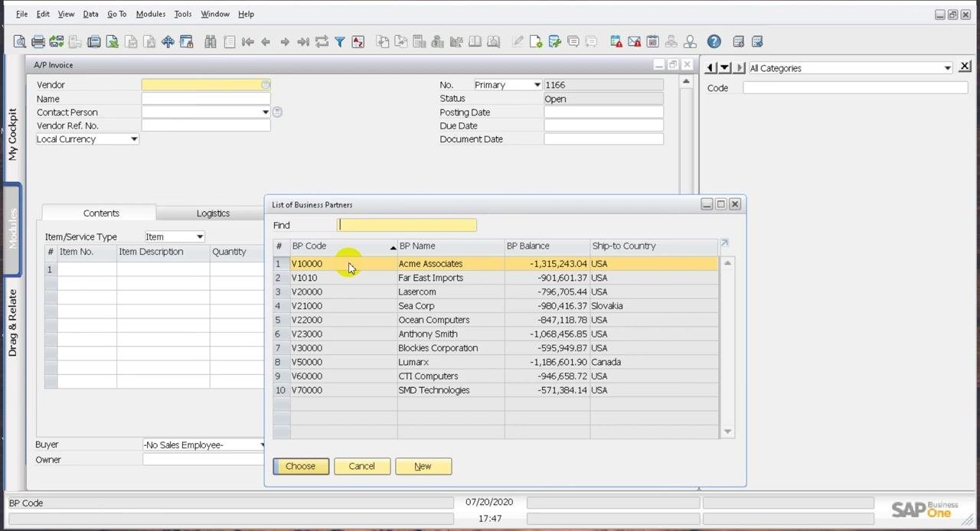
Task: Click the Query Manager database icon
Action: [x=554, y=42]
